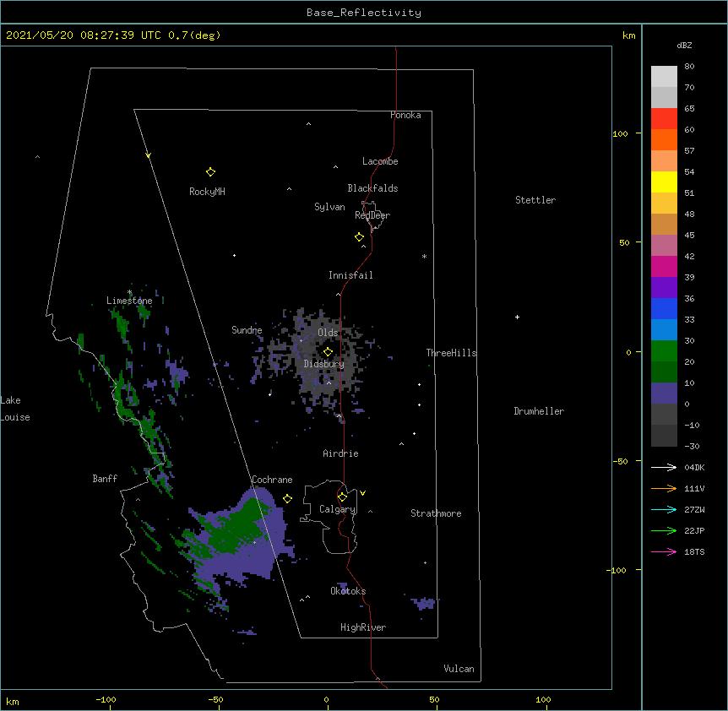Click the Vulcan label
The image size is (728, 711).
pos(459,669)
